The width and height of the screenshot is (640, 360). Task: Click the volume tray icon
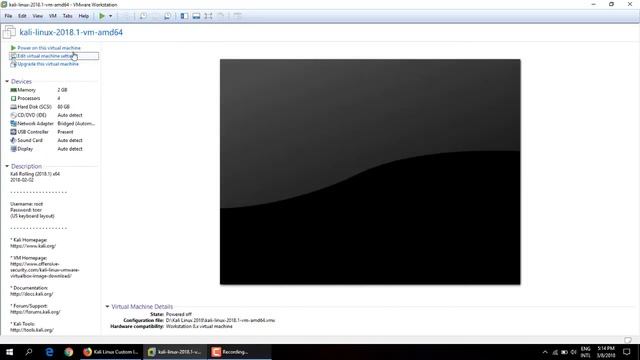click(574, 352)
